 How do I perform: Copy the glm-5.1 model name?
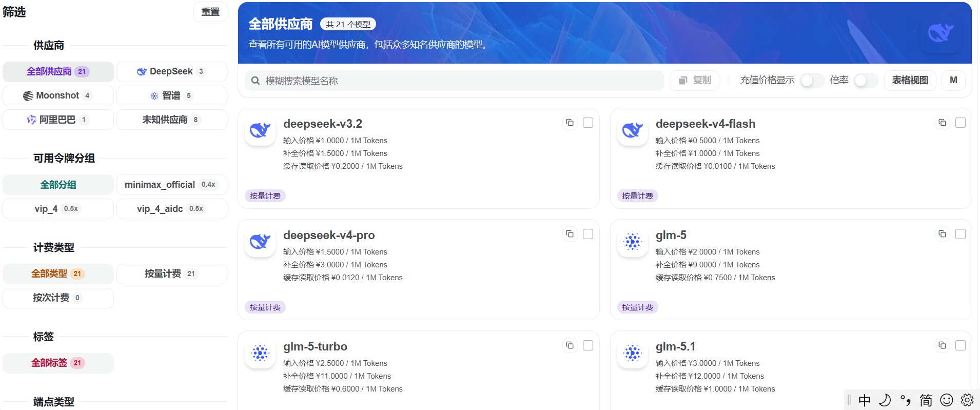pyautogui.click(x=942, y=345)
